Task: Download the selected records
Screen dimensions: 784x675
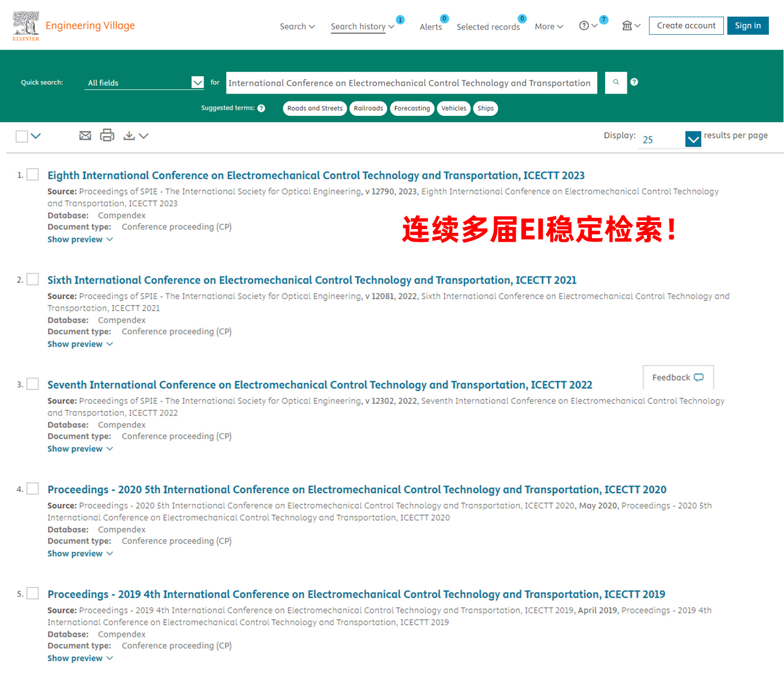Action: [x=129, y=136]
